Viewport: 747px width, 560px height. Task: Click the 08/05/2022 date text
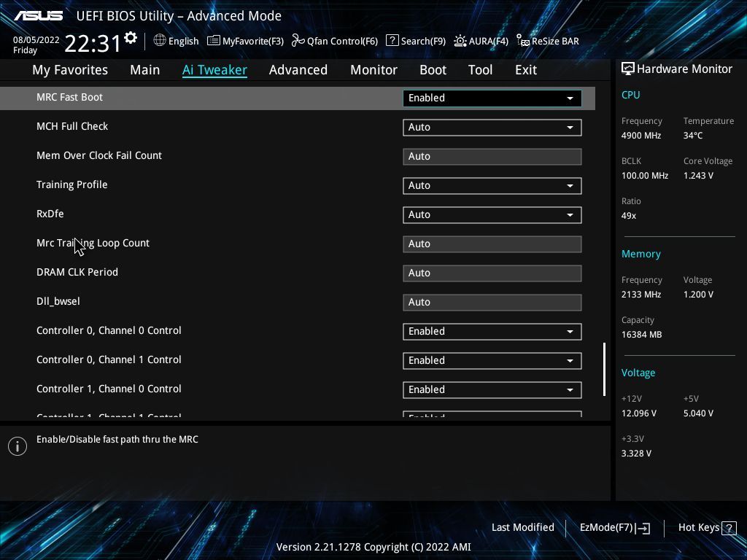[x=36, y=40]
